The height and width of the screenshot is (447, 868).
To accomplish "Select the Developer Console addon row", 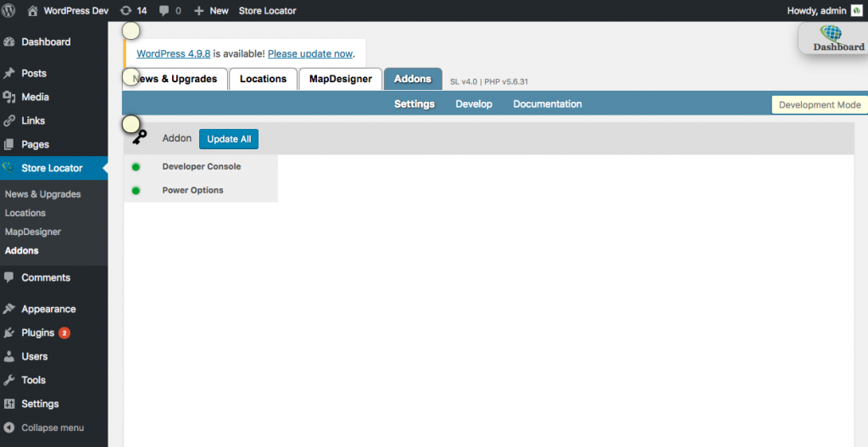I will 202,167.
